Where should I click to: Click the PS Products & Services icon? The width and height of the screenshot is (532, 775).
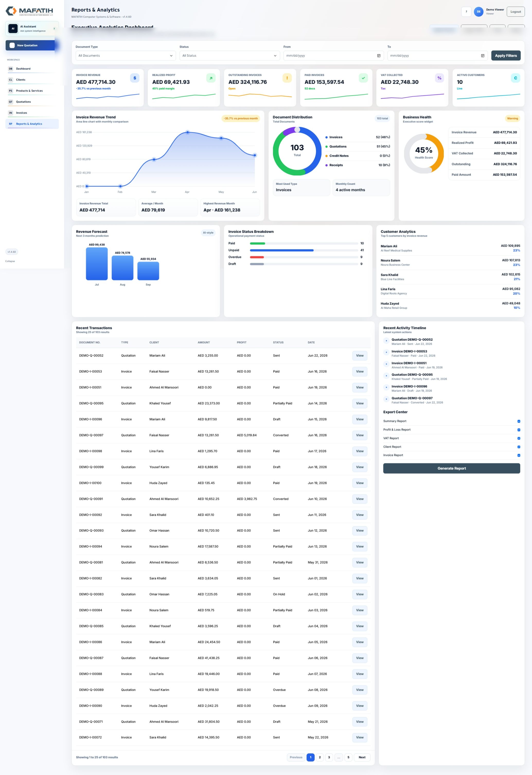pyautogui.click(x=10, y=91)
